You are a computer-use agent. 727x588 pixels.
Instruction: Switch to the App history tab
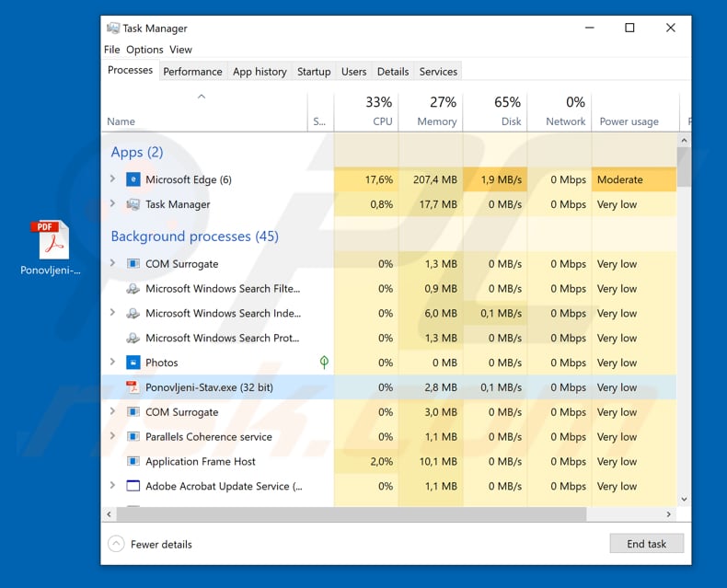pyautogui.click(x=260, y=72)
